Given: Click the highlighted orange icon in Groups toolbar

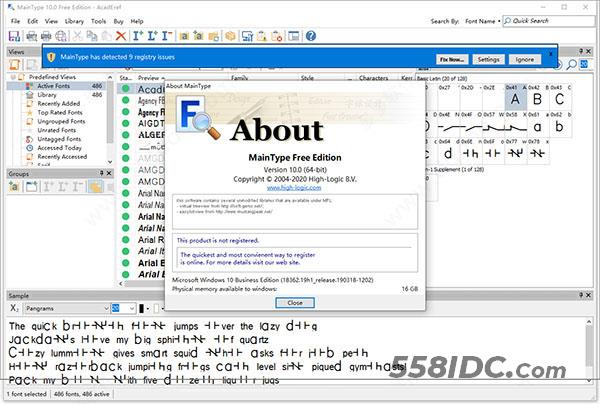Looking at the screenshot, I should [x=96, y=187].
